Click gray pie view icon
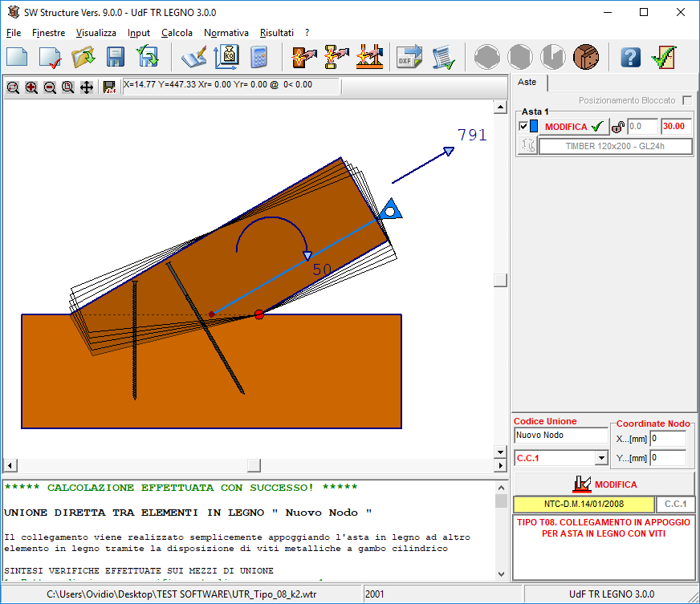This screenshot has height=604, width=700. 552,57
